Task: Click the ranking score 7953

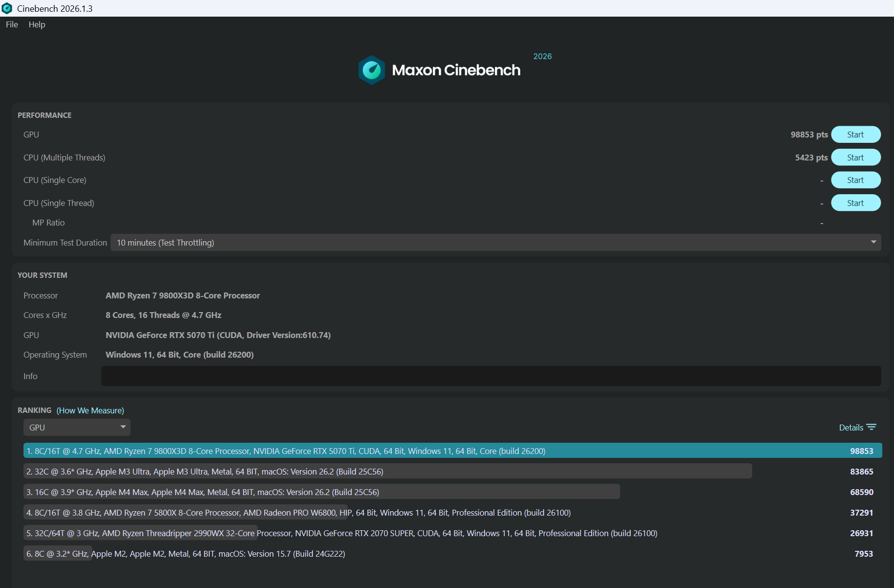Action: [x=864, y=554]
